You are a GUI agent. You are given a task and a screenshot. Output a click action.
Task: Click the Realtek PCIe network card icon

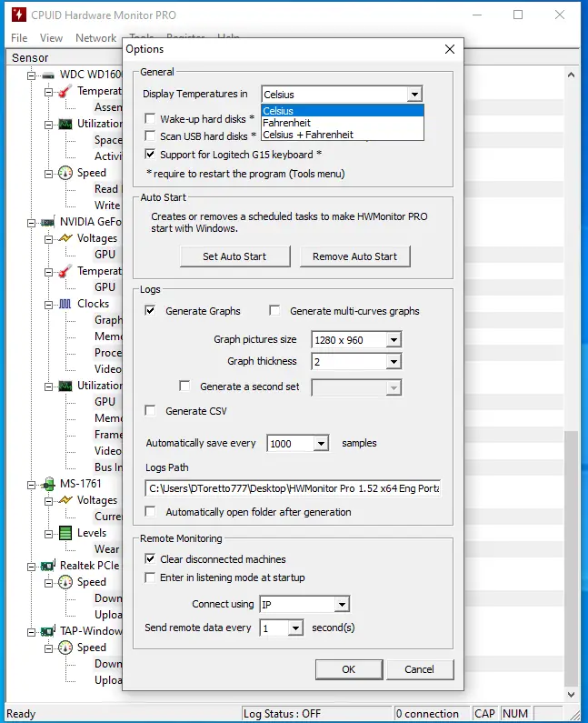click(48, 566)
